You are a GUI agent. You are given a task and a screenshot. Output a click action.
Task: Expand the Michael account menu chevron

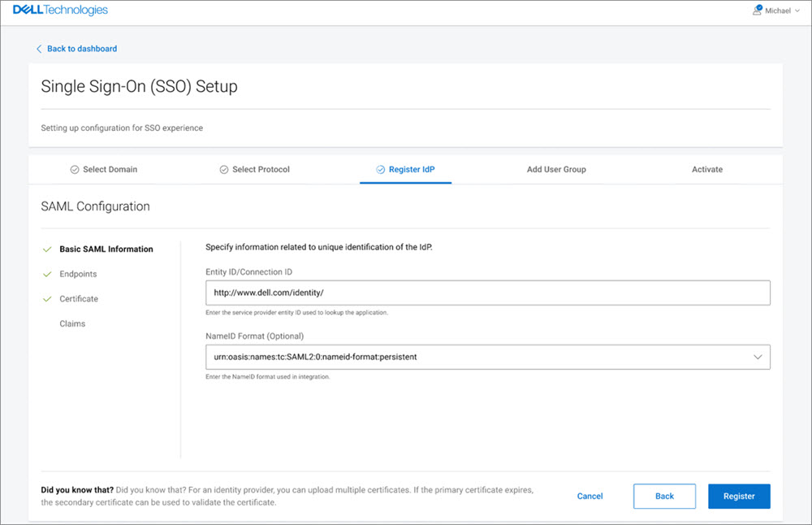(x=798, y=11)
